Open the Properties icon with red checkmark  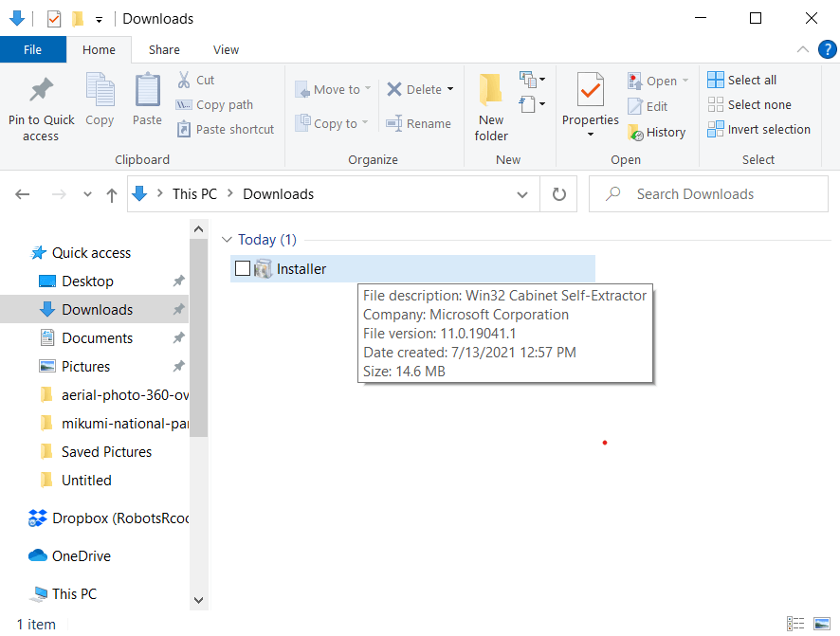click(590, 92)
